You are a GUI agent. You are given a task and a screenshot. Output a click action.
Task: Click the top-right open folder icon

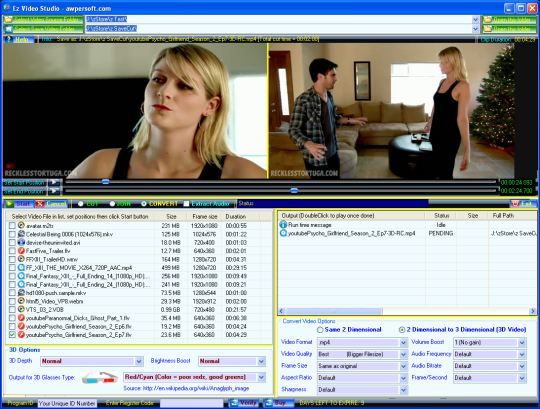pos(488,20)
